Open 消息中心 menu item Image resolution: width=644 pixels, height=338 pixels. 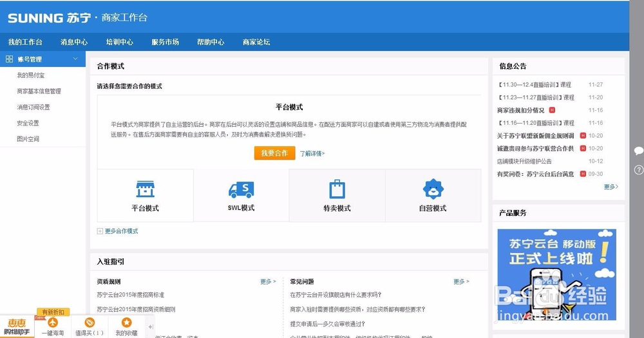(x=74, y=42)
